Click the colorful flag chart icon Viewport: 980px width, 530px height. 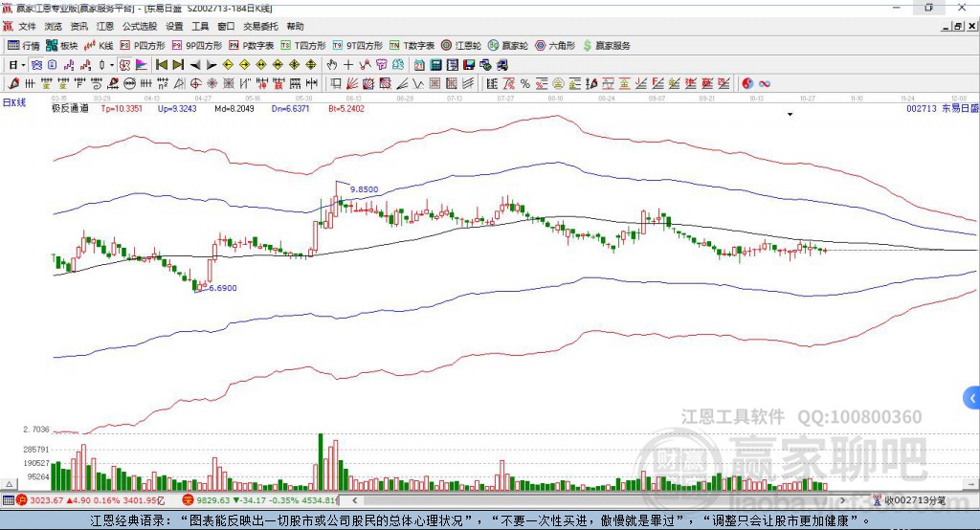[x=142, y=65]
